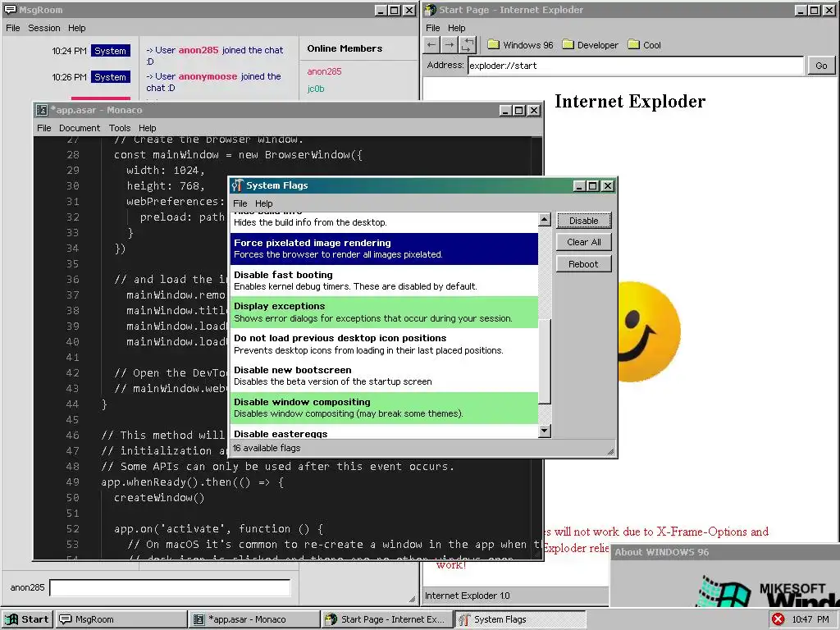Open the Start menu

tap(27, 619)
